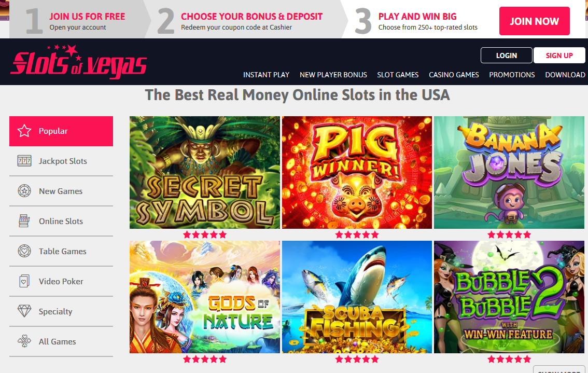Select the New Games star chip icon
The width and height of the screenshot is (588, 373).
[24, 191]
